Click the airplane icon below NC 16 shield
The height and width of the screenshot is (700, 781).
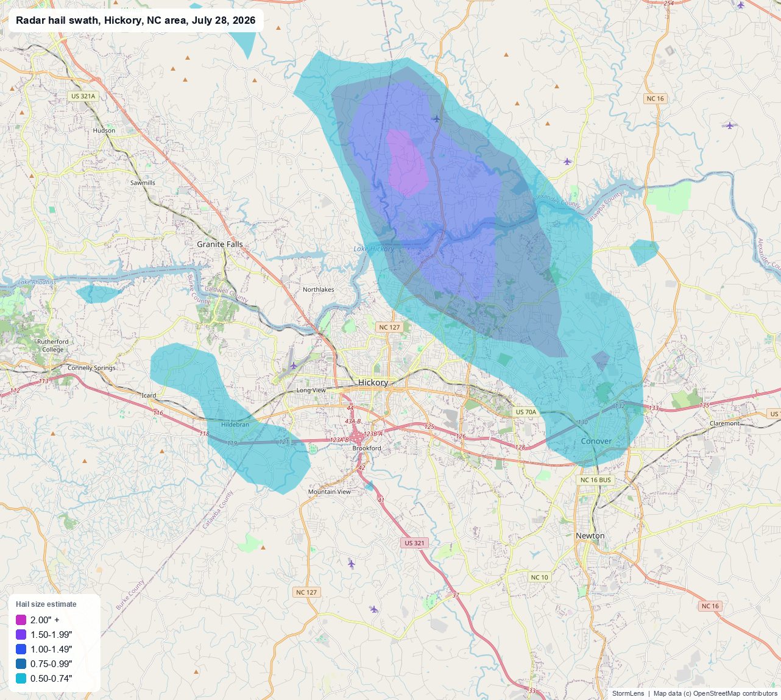pos(730,126)
